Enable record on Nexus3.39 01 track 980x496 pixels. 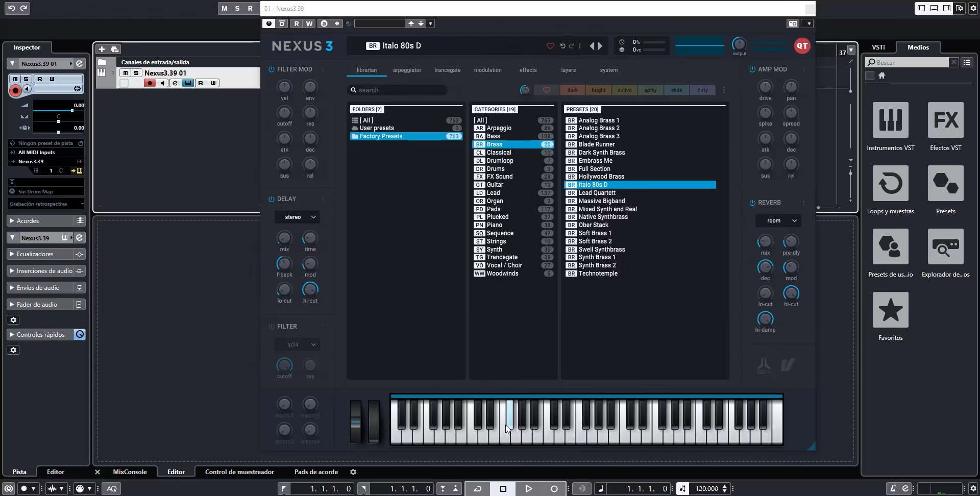[150, 83]
